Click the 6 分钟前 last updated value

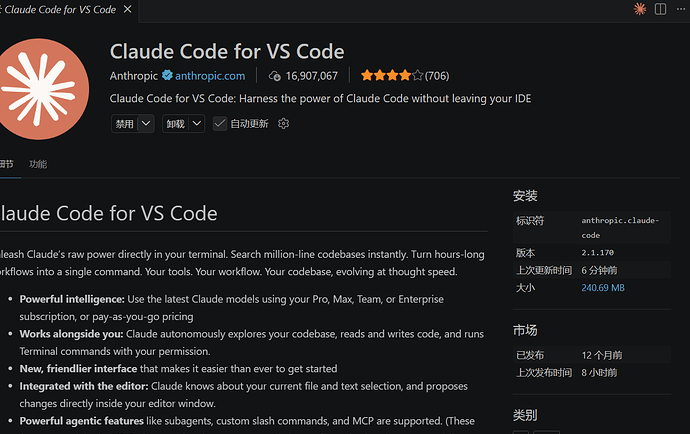[599, 270]
